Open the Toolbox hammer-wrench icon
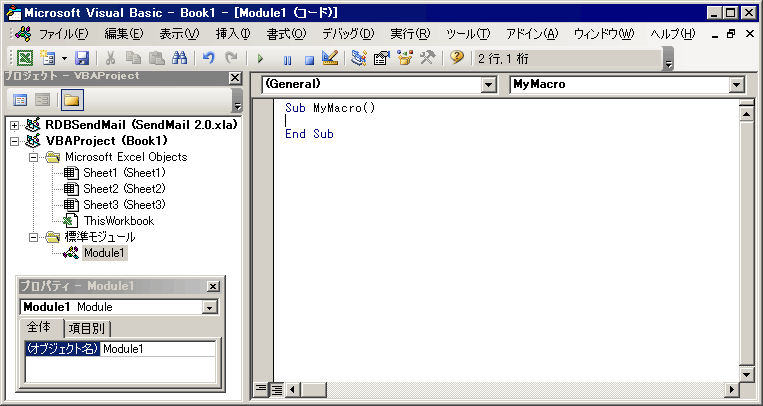Image resolution: width=763 pixels, height=406 pixels. 427,58
